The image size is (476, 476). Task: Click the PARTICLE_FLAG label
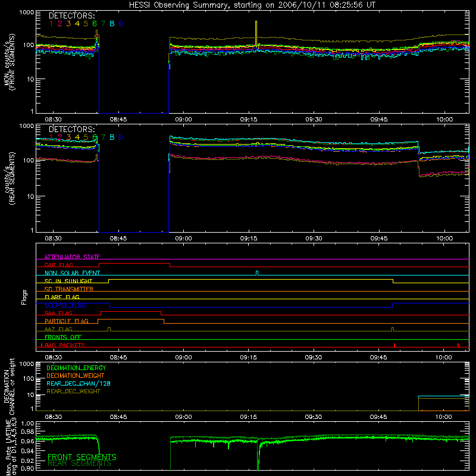(x=67, y=321)
